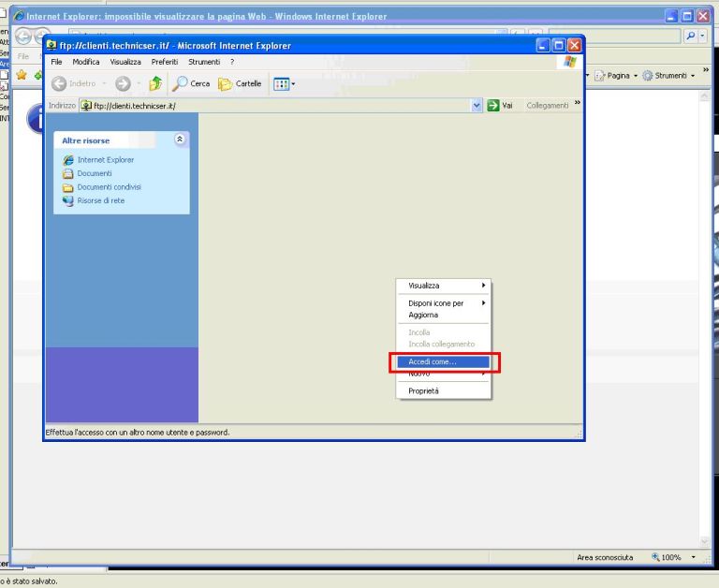Click the Documenti folder icon in the side panel

[68, 173]
